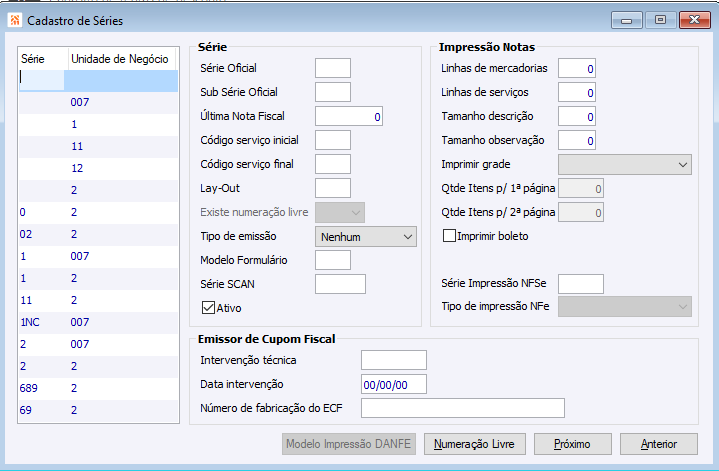
Task: Click the Intervenção técnica field
Action: pyautogui.click(x=393, y=360)
